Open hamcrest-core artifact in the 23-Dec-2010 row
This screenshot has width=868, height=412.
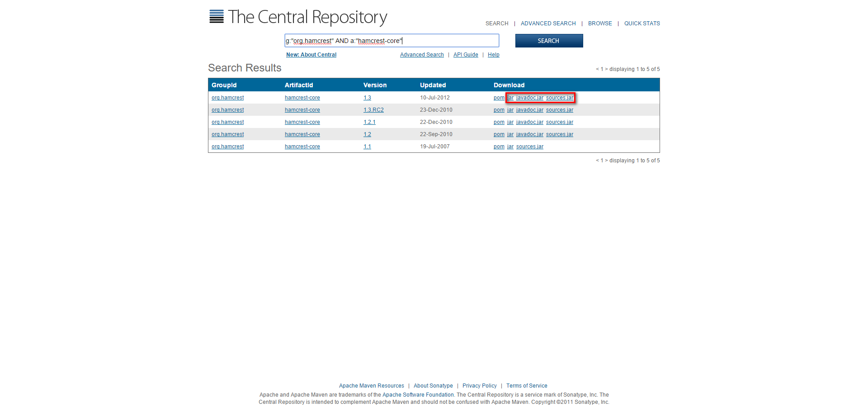pyautogui.click(x=302, y=110)
